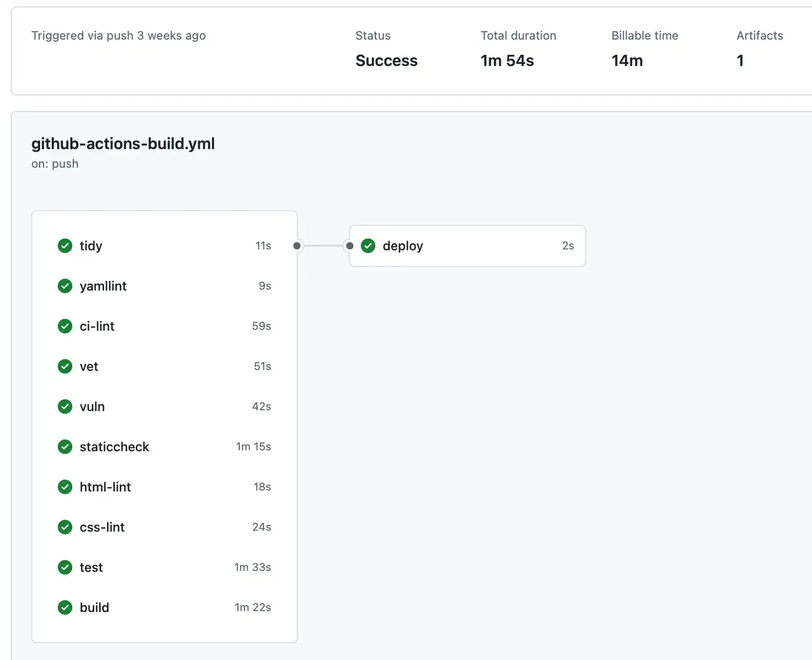Click the success checkmark on tidy job

[x=64, y=246]
